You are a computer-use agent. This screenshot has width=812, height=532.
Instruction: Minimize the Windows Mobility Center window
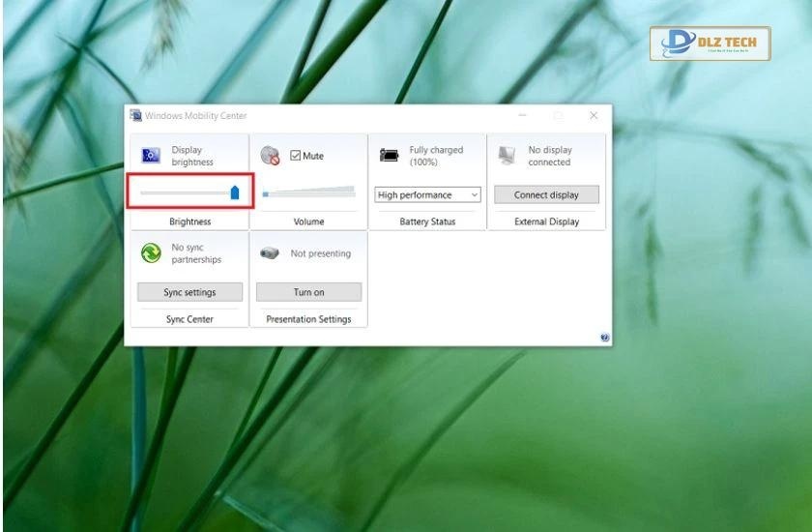(522, 115)
